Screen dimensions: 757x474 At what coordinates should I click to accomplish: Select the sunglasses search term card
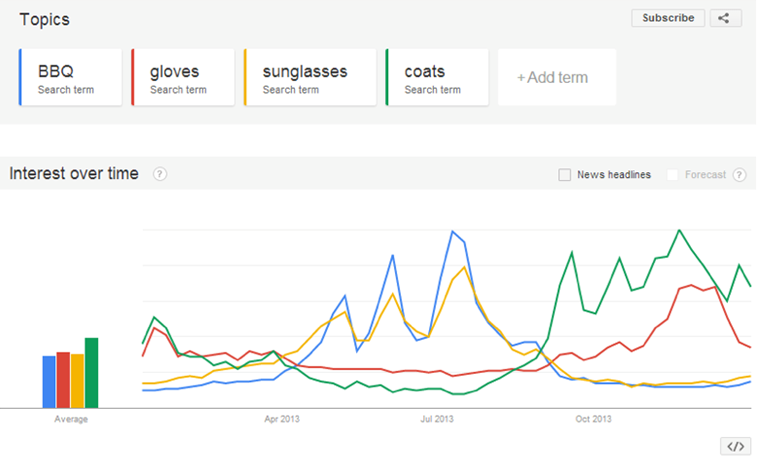tap(310, 77)
